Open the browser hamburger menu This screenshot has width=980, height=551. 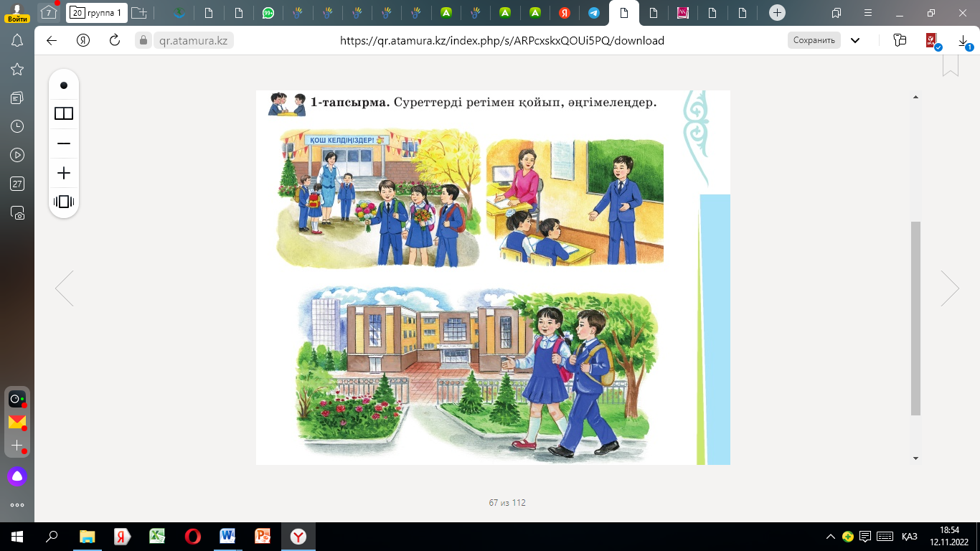coord(868,13)
